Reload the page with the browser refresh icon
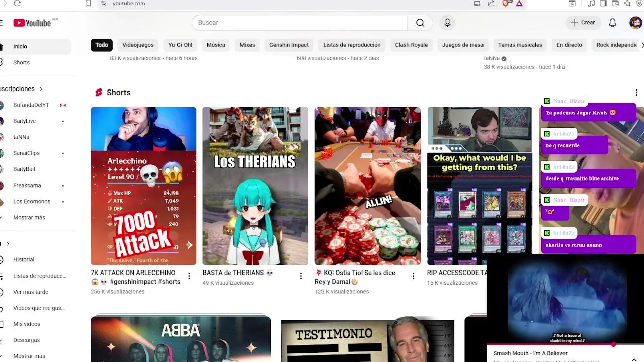This screenshot has height=362, width=644. [17, 3]
